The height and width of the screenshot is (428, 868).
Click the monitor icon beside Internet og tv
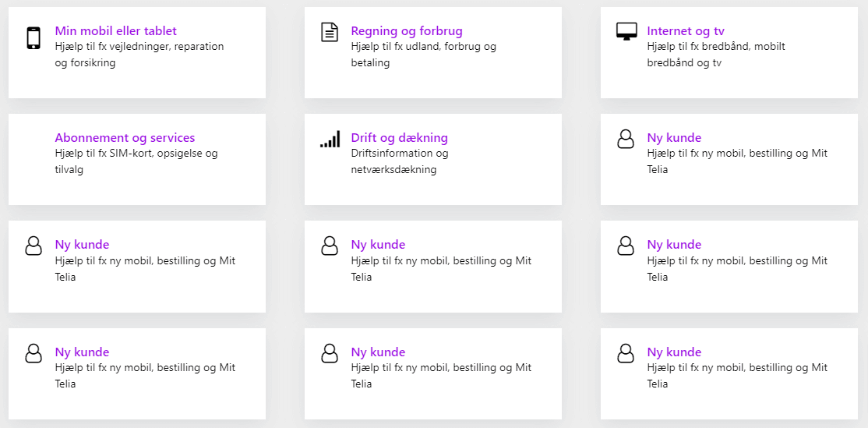pyautogui.click(x=626, y=32)
